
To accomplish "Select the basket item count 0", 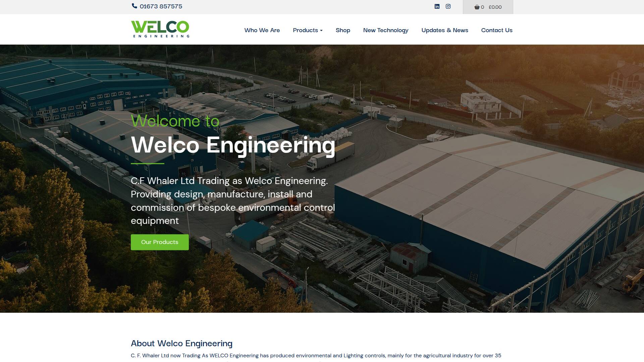I will pyautogui.click(x=482, y=7).
